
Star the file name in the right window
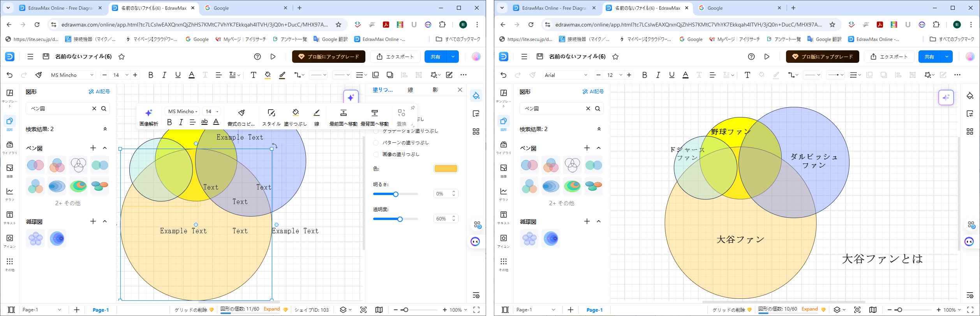click(615, 57)
